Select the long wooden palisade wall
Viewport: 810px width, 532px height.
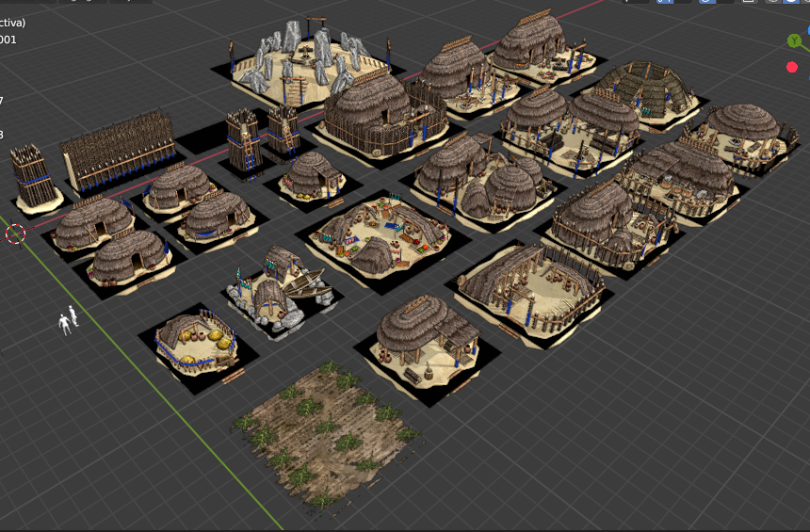click(120, 151)
